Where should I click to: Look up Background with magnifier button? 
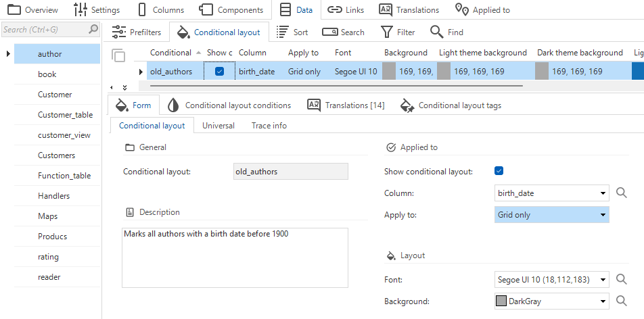tap(622, 301)
